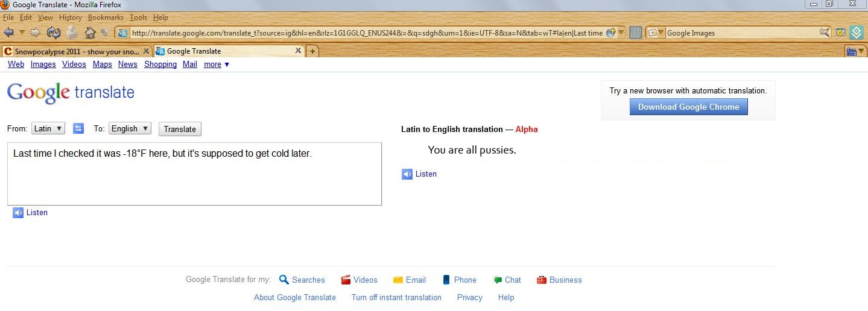
Task: Go back with the browser Back arrow
Action: [8, 33]
